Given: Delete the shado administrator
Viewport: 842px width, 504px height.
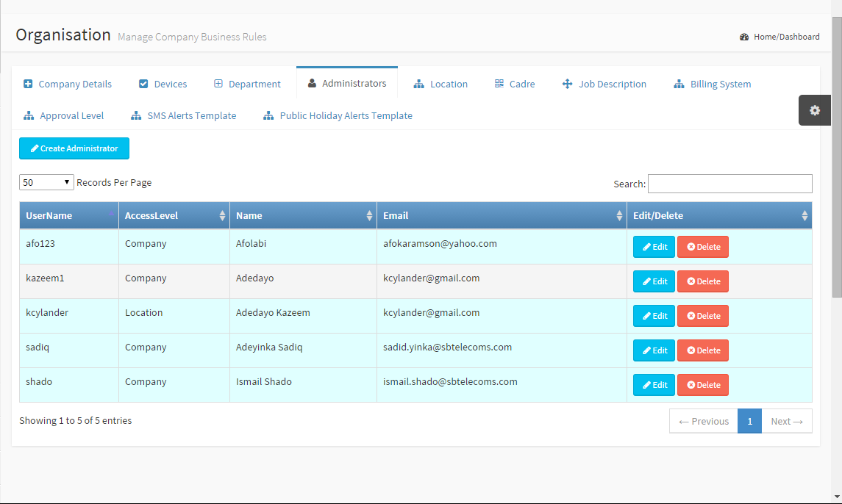Looking at the screenshot, I should tap(702, 385).
